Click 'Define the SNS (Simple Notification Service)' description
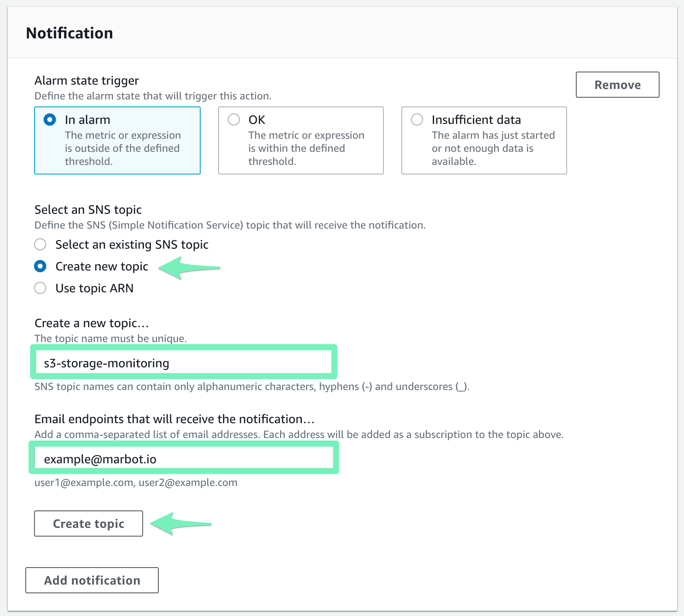 [x=230, y=225]
